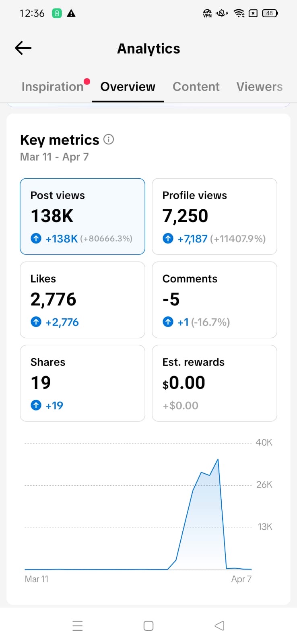Switch to the Inspiration tab
This screenshot has width=297, height=644.
[52, 87]
